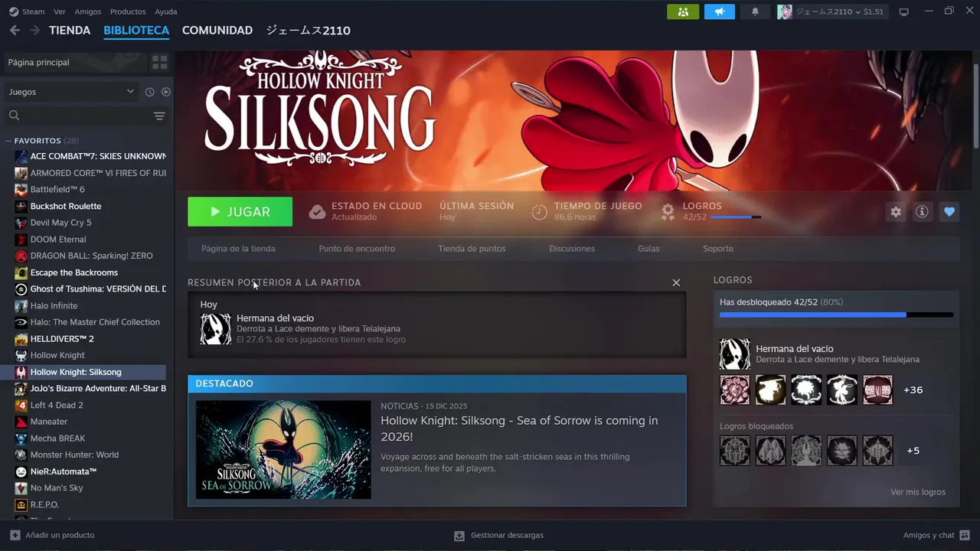This screenshot has width=980, height=551.
Task: Open the notifications bell
Action: [x=755, y=11]
